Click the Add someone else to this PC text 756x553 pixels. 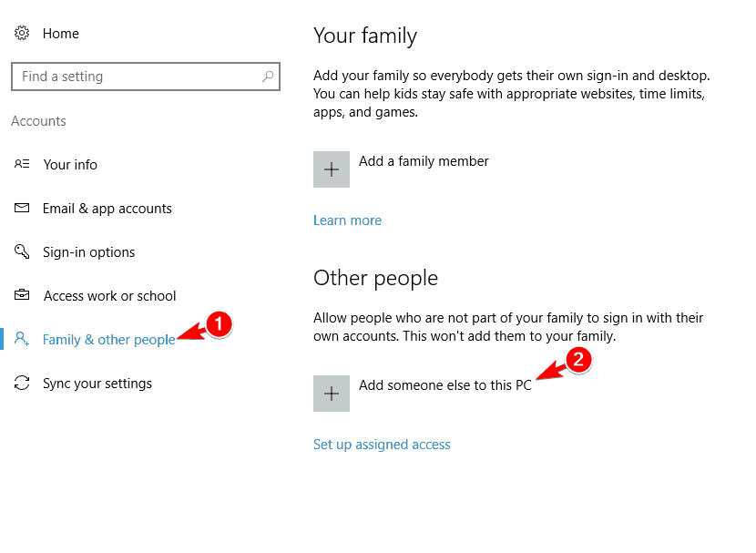tap(444, 385)
